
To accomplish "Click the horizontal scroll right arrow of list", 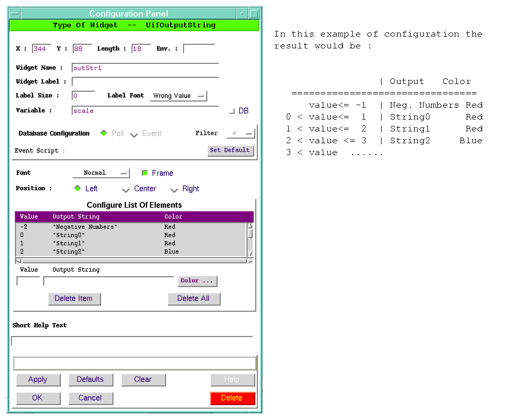I will click(250, 261).
